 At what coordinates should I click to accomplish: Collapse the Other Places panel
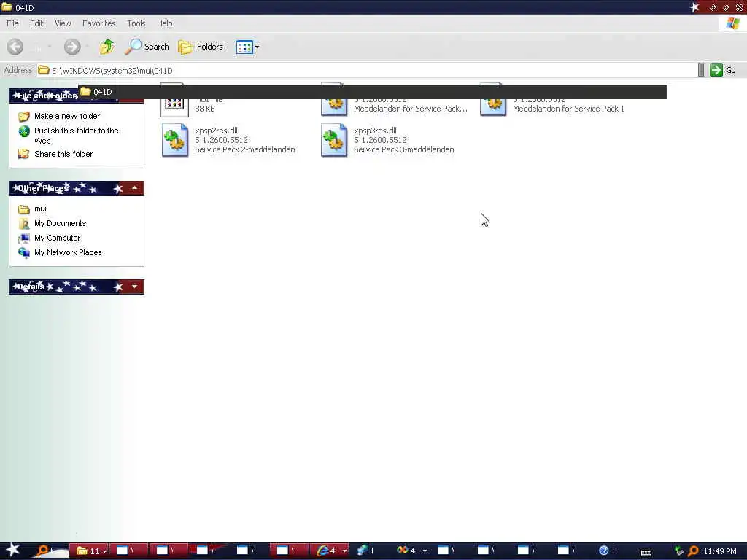[x=135, y=189]
